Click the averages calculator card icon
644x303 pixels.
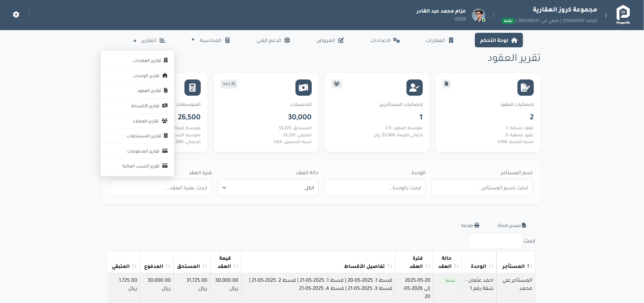click(x=192, y=88)
